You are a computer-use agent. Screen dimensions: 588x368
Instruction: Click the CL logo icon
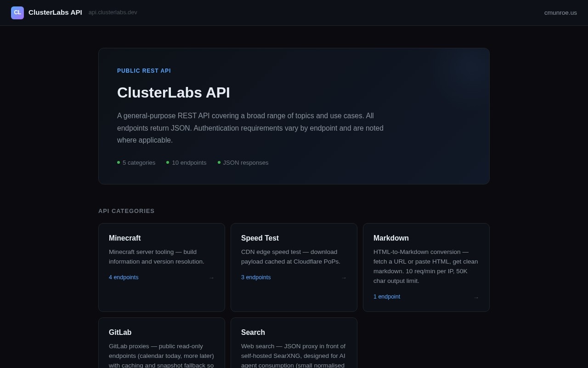click(x=17, y=13)
